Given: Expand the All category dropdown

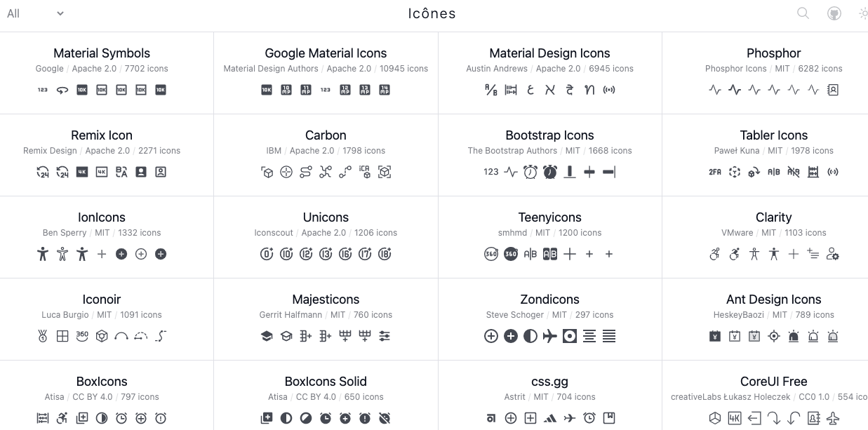Looking at the screenshot, I should click(35, 13).
